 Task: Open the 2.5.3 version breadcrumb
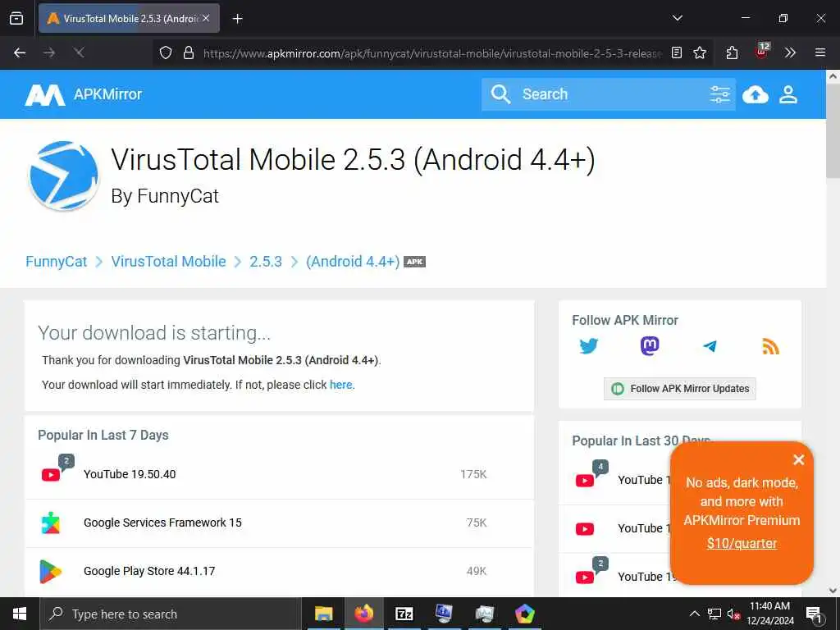click(266, 262)
